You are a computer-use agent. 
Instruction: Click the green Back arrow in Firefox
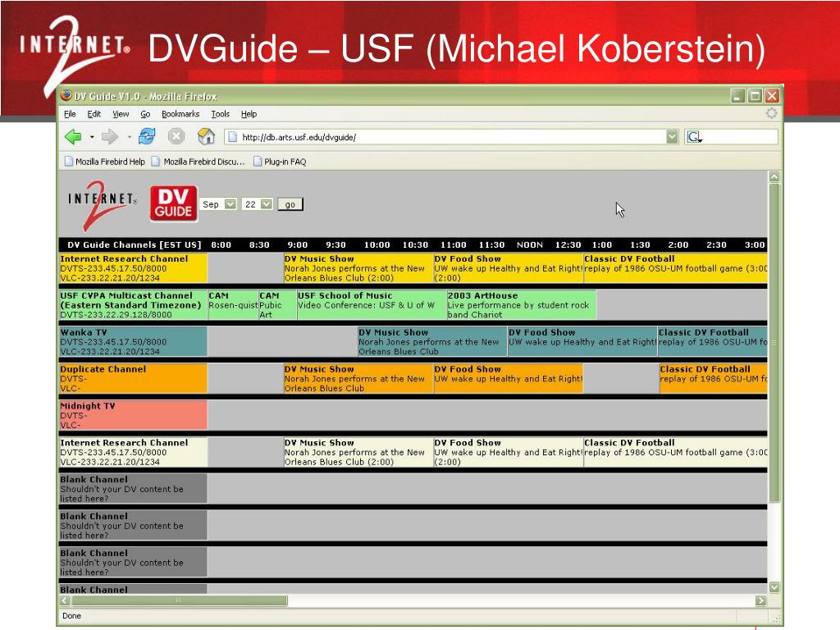(x=73, y=137)
